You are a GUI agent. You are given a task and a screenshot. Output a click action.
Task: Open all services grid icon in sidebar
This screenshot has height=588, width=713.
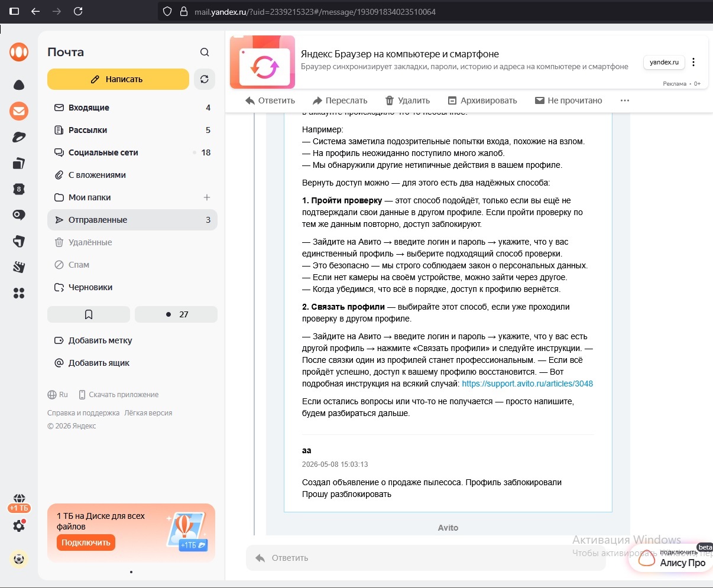19,293
